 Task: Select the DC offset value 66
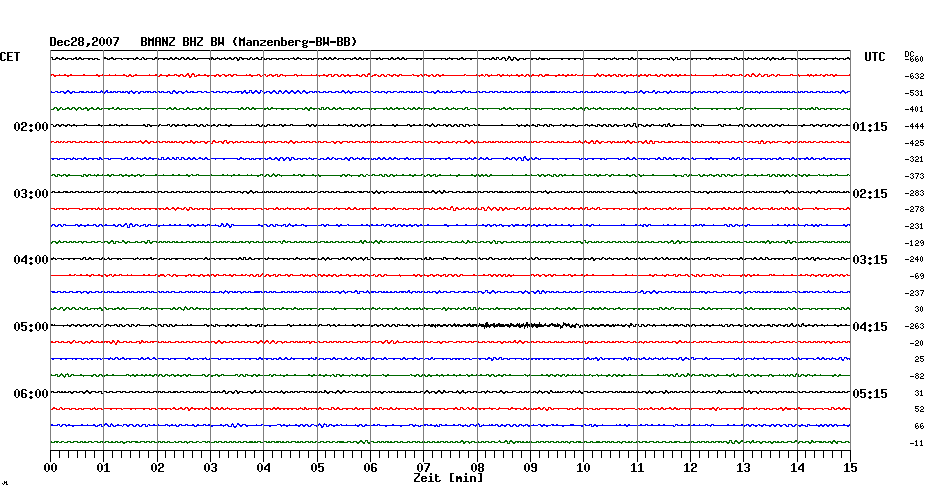point(919,426)
